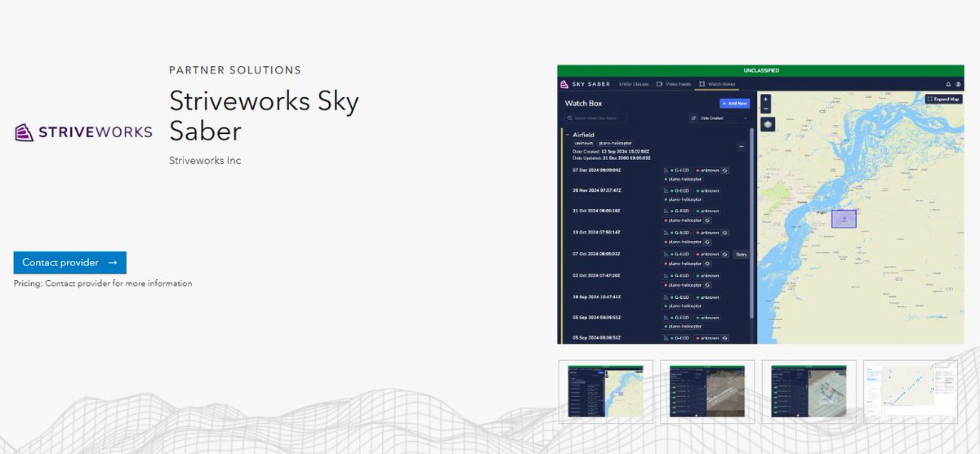
Task: Select the 13 Oct 2024 07:50:14Z entry
Action: 596,232
